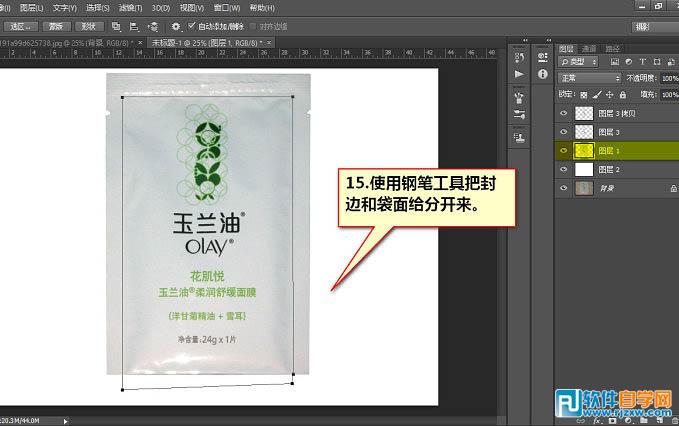Image resolution: width=679 pixels, height=426 pixels.
Task: Toggle the 对齐边缘 checkbox
Action: 253,26
